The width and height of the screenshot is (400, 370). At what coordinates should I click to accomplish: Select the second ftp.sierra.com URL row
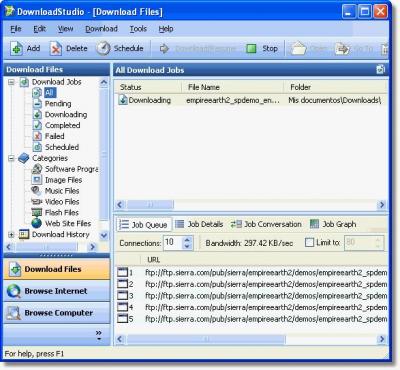tap(252, 284)
